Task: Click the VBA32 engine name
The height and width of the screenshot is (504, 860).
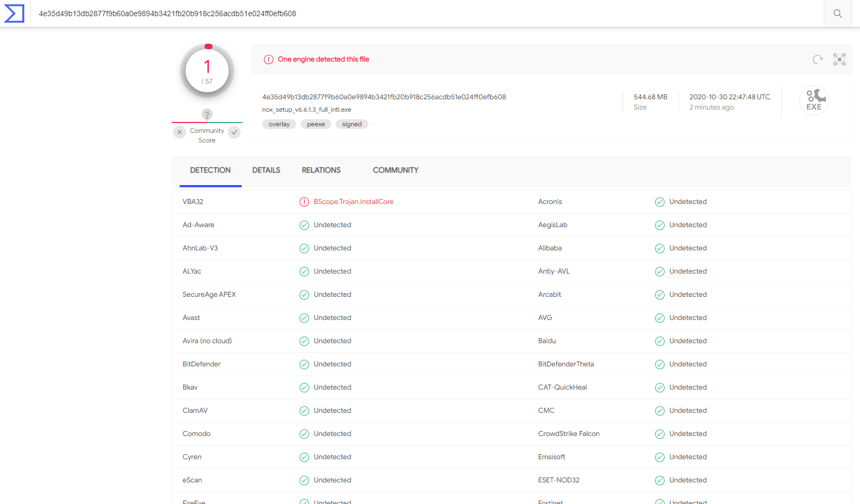Action: [x=193, y=202]
